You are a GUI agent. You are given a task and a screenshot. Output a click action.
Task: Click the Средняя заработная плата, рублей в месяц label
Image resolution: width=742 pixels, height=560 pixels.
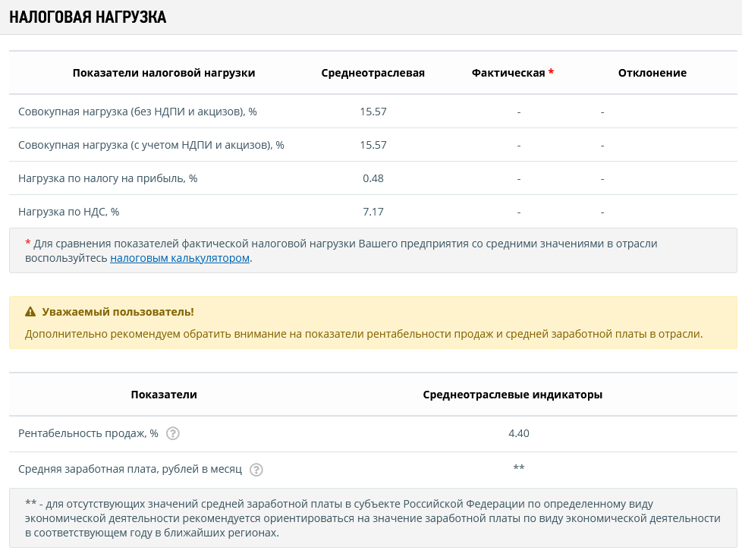(x=130, y=469)
